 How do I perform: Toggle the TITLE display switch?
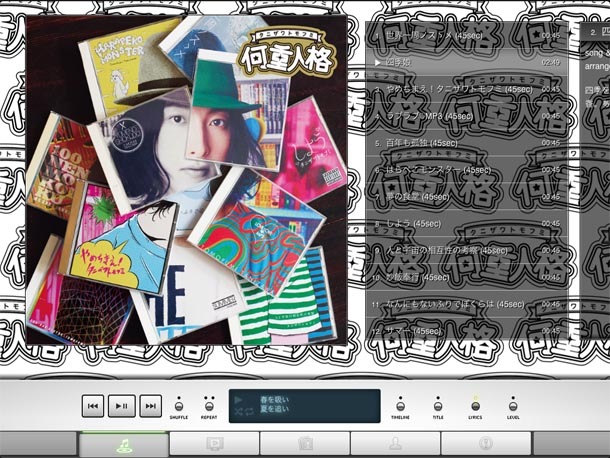tap(437, 405)
